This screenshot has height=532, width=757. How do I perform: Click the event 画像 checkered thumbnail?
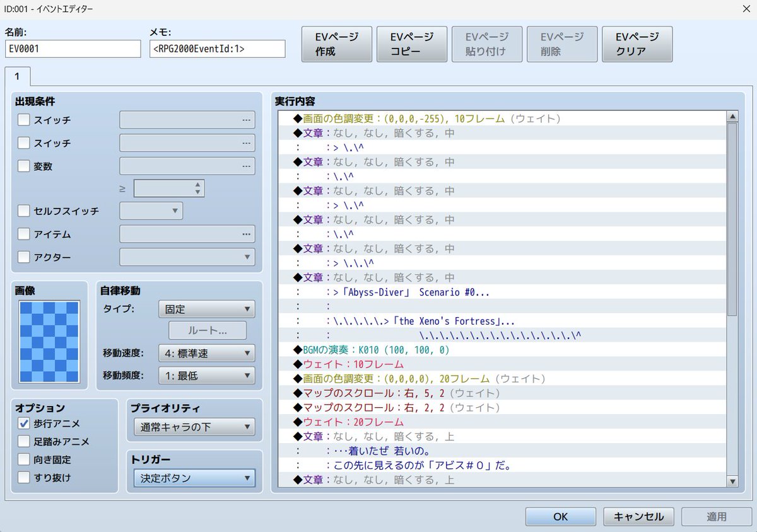click(49, 342)
